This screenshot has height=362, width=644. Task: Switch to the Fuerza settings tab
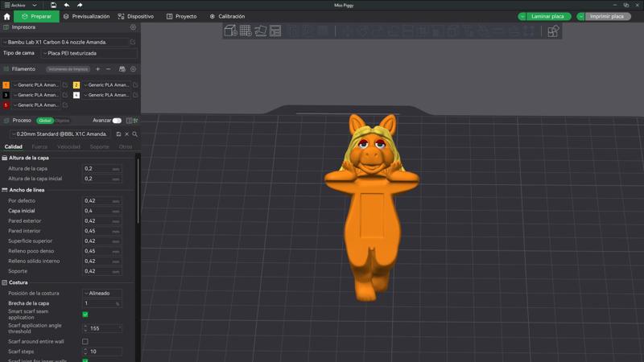[39, 146]
